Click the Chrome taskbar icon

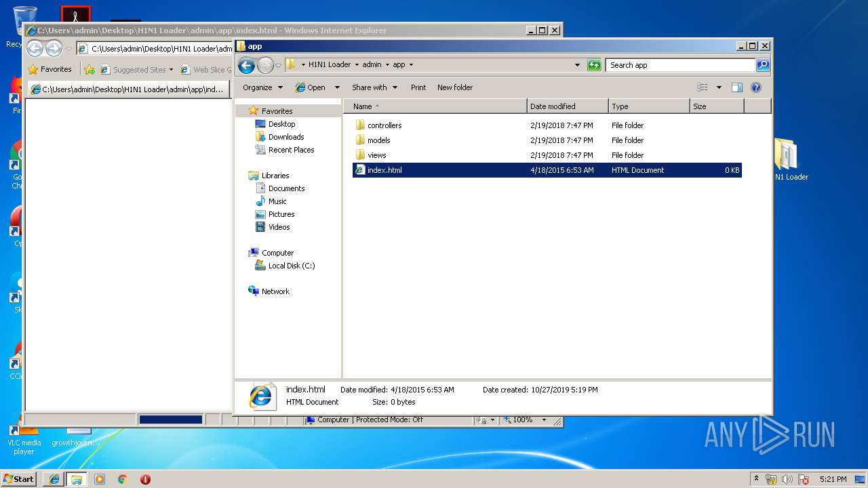[x=122, y=479]
